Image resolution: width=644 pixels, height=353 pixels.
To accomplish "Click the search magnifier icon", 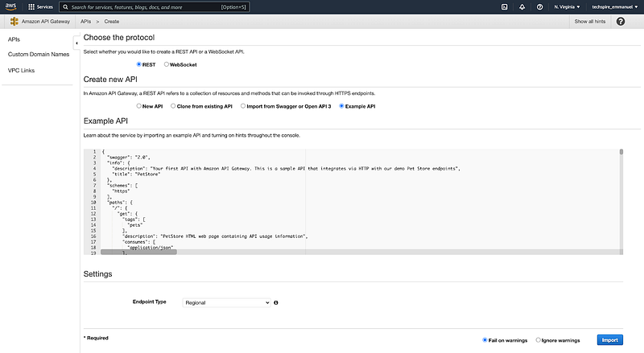I will (x=65, y=7).
